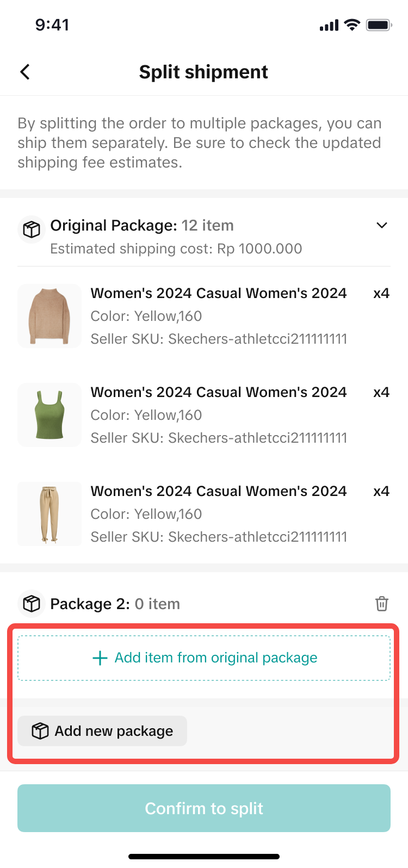Tap the battery status icon
Image resolution: width=408 pixels, height=868 pixels.
point(379,25)
